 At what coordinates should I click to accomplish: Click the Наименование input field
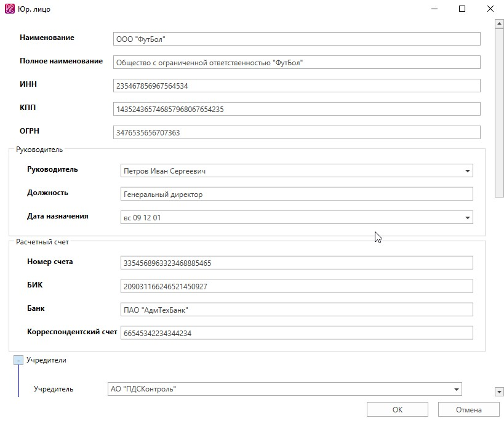click(x=296, y=39)
